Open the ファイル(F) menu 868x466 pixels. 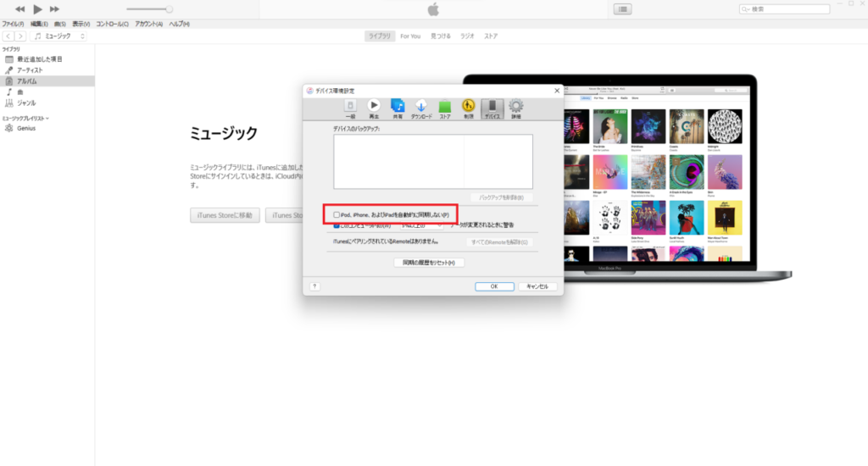pos(13,24)
